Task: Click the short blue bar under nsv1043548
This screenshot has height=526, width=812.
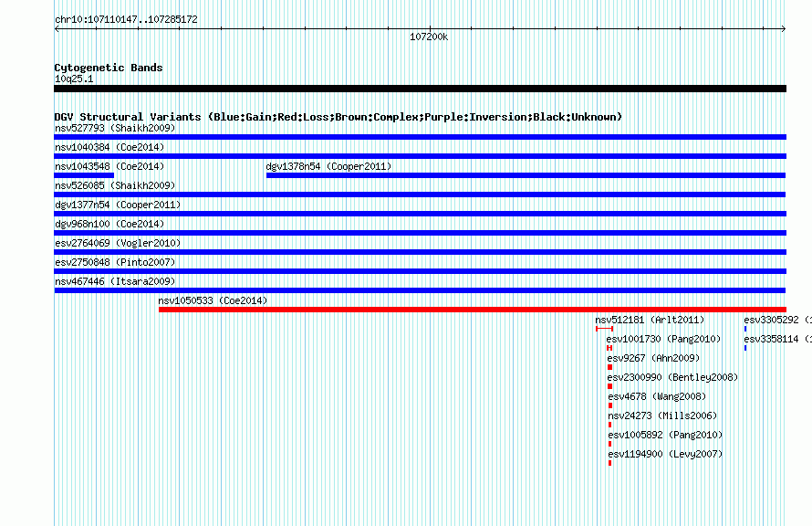Action: (x=84, y=175)
